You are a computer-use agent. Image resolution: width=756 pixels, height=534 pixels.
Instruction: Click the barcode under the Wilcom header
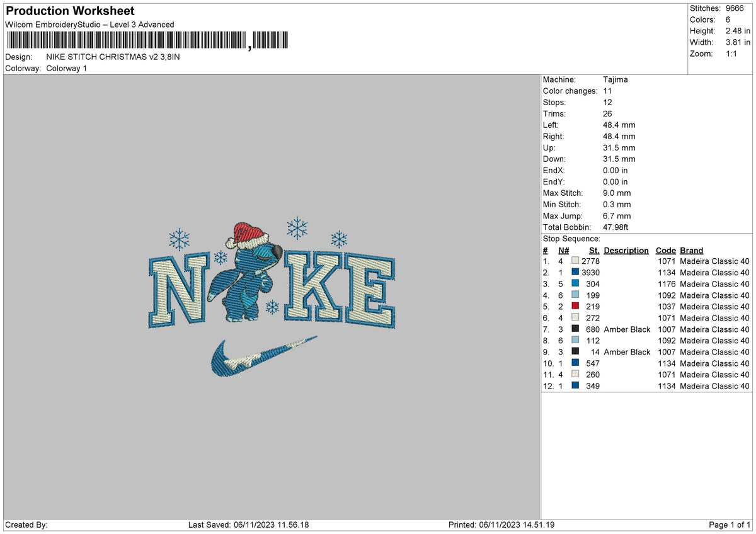tap(147, 41)
